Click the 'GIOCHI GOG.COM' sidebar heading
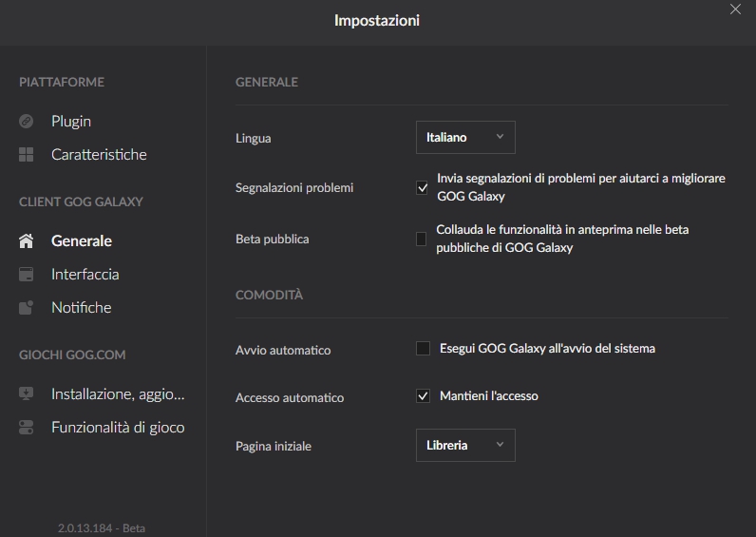Screen dimensions: 756x537 click(72, 355)
